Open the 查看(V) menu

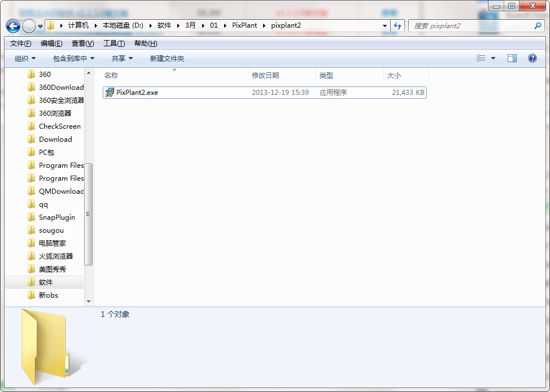(x=83, y=43)
